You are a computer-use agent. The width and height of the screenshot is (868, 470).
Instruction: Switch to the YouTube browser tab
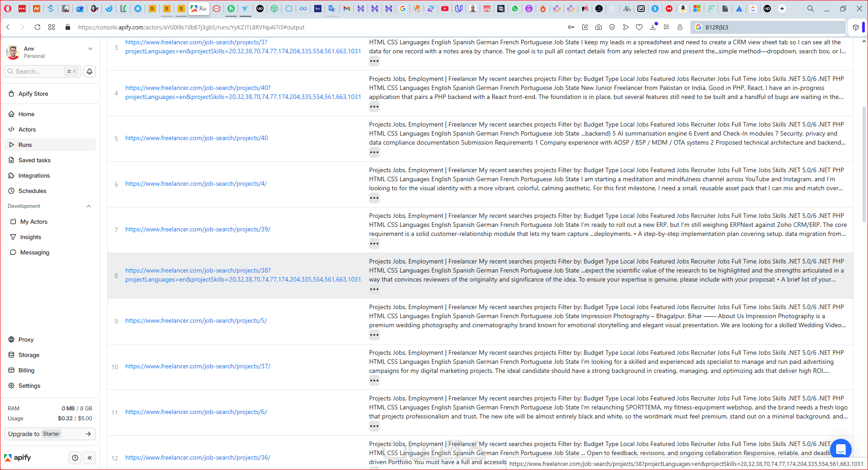[x=445, y=9]
